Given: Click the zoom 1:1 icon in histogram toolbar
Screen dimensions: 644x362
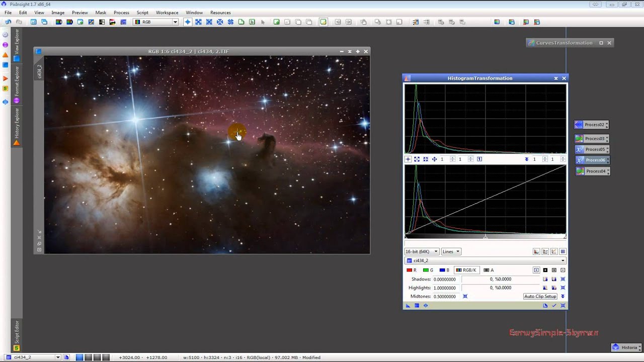Looking at the screenshot, I should (x=479, y=159).
